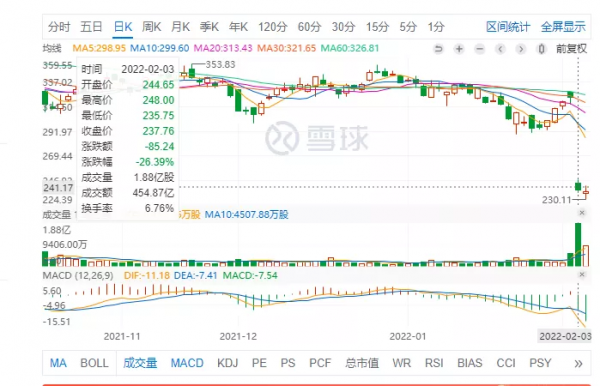Click the 241.17 crosshair price tag

click(58, 188)
